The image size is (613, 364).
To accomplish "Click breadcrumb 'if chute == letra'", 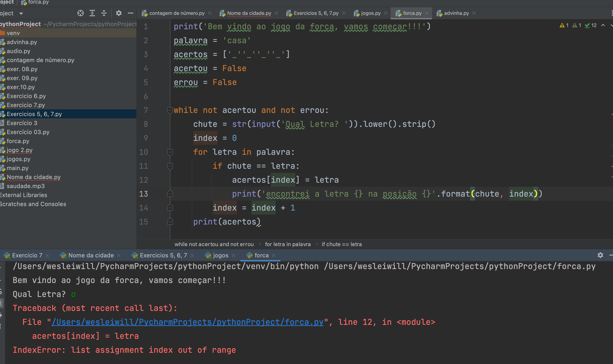I will pos(342,244).
